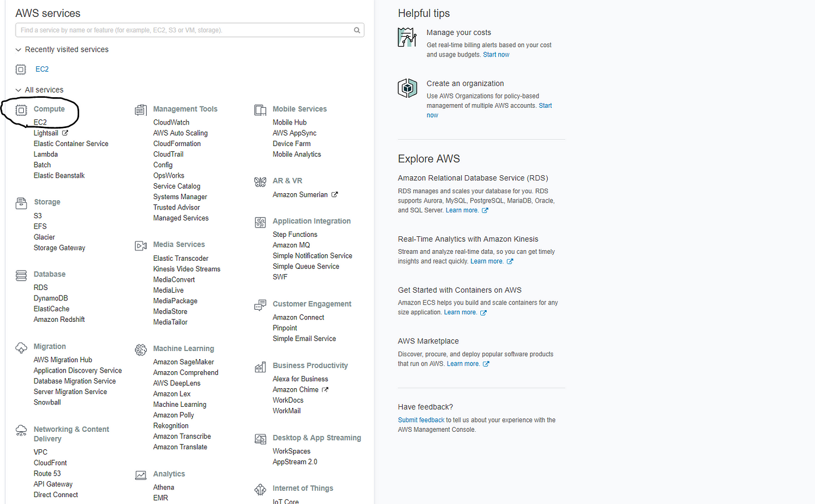Click Learn more for AWS Marketplace
The image size is (815, 504).
click(x=463, y=364)
